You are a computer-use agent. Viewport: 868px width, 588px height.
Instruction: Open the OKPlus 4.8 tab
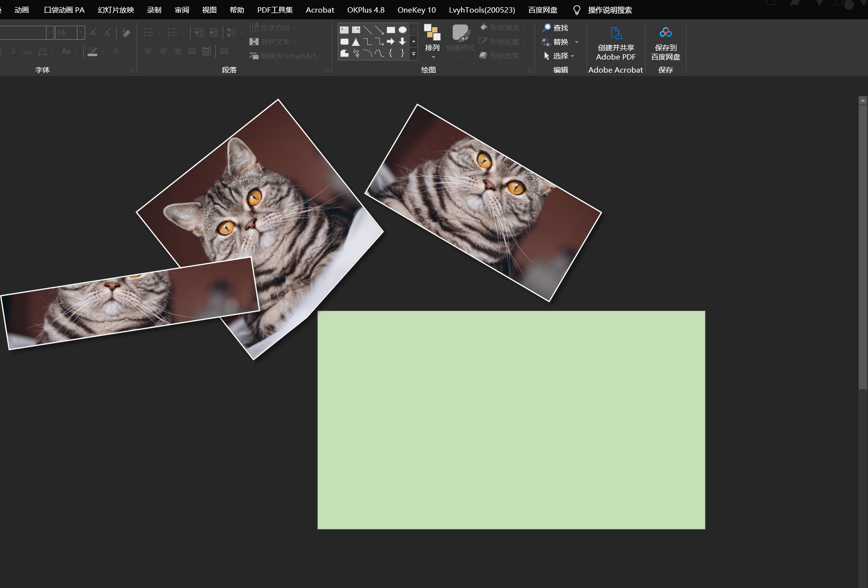[366, 10]
